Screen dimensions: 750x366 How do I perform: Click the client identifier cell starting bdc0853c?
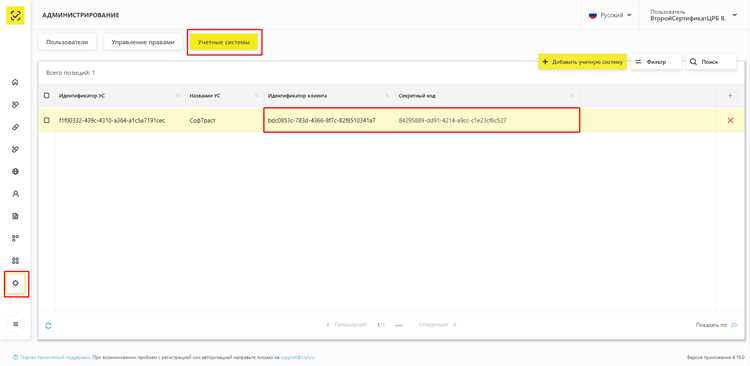point(321,121)
